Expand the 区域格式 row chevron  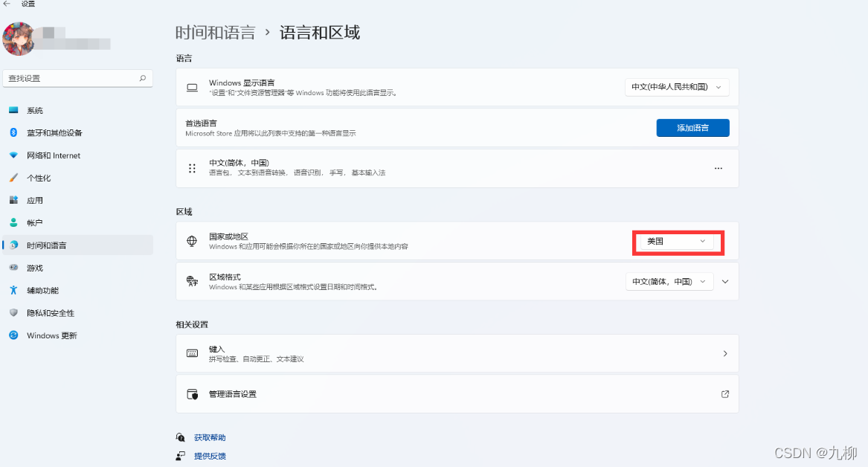[x=725, y=282]
